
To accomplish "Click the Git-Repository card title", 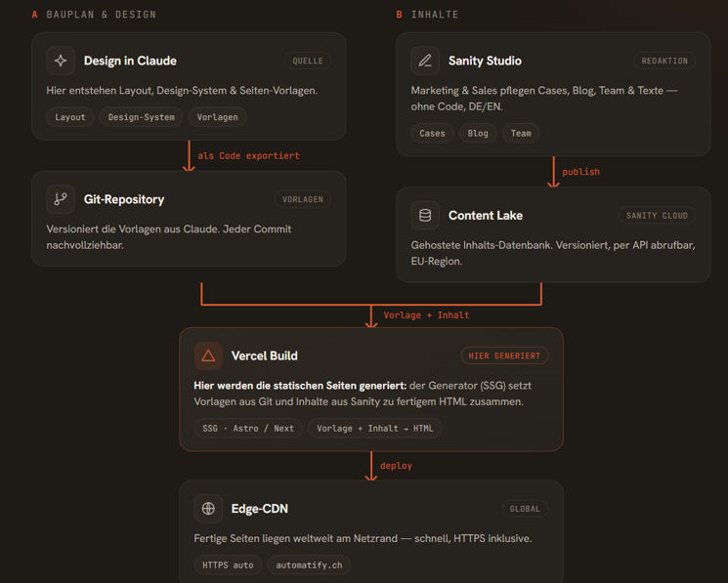I will (x=124, y=199).
